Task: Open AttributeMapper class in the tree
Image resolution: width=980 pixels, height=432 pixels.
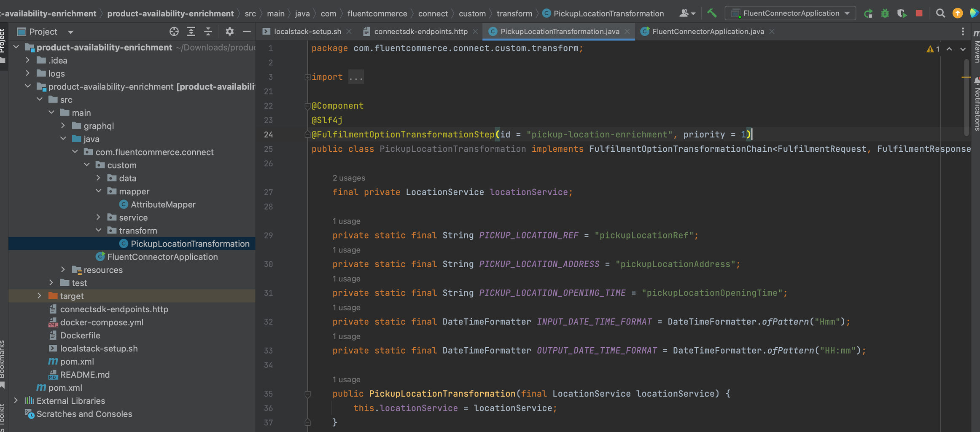Action: coord(163,204)
